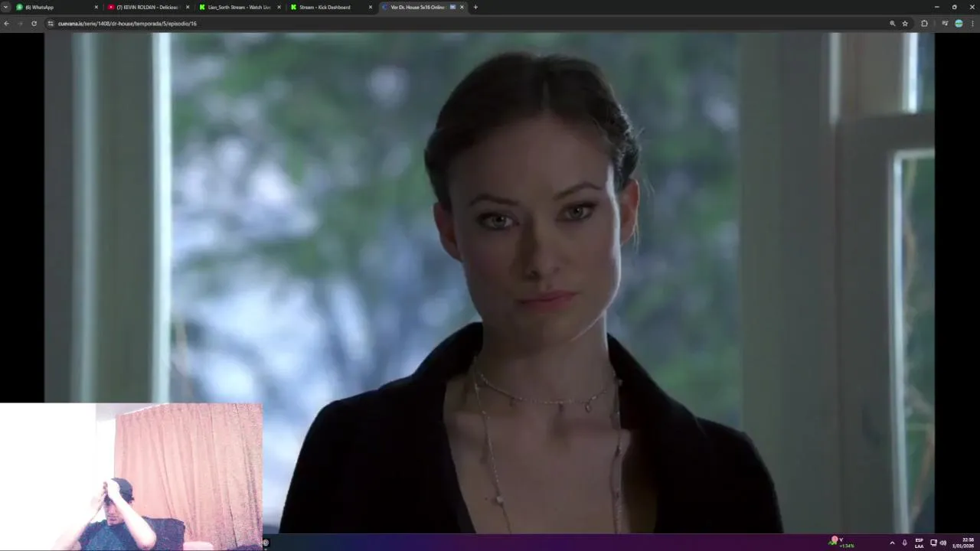Switch the ESP LAA input language

coord(919,543)
